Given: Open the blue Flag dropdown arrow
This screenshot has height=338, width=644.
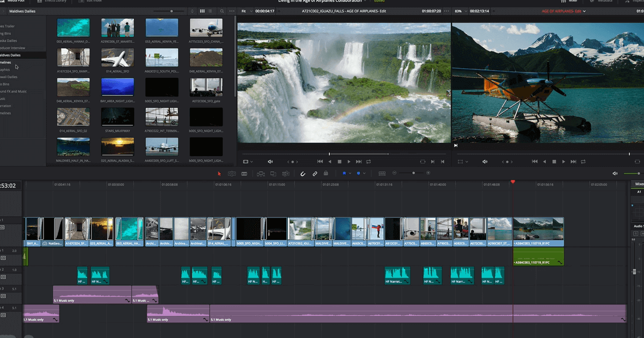Looking at the screenshot, I should 350,173.
